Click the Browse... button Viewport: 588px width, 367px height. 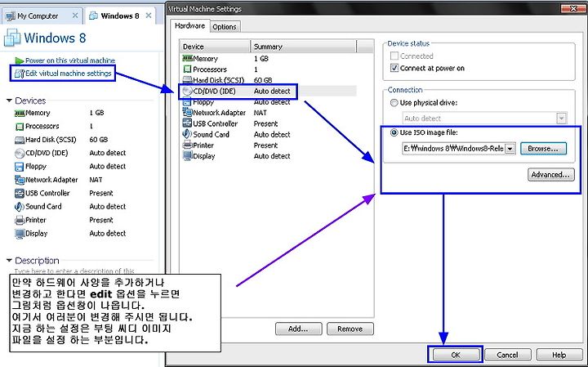pos(542,149)
